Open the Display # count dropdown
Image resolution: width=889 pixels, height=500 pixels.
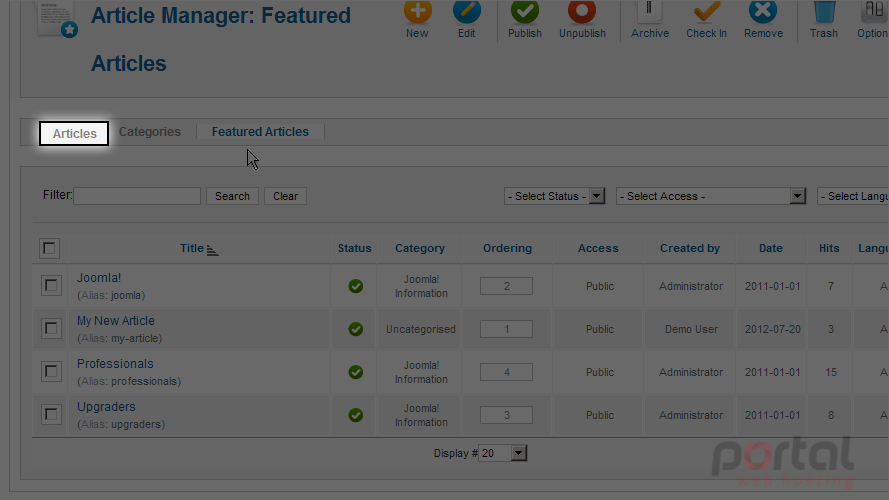[x=503, y=453]
